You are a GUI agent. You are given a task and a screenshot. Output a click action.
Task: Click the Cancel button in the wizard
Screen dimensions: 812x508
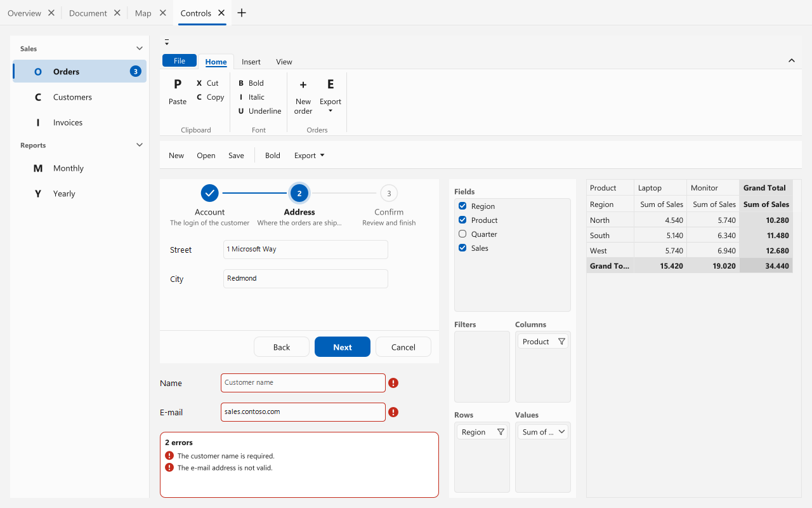click(x=403, y=347)
